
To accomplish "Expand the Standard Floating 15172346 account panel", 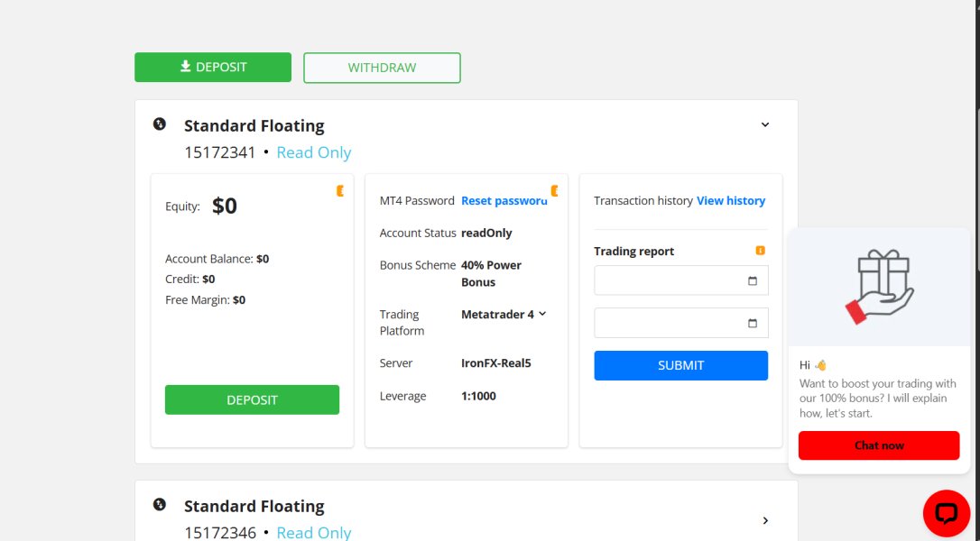I will pyautogui.click(x=765, y=520).
